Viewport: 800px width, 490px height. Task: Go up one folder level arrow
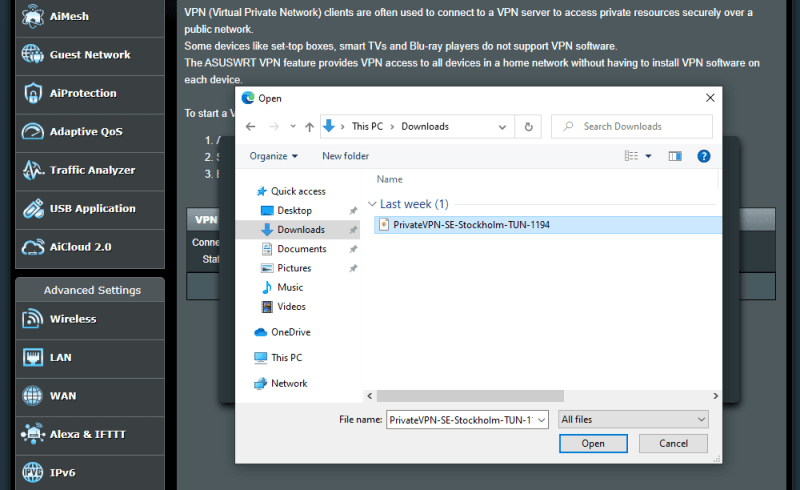(x=309, y=127)
